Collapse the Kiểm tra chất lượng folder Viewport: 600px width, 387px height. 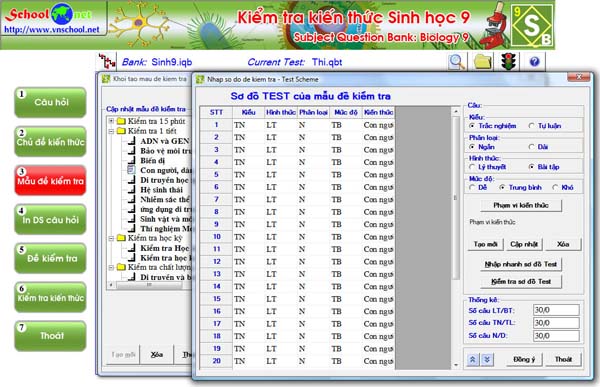click(111, 267)
